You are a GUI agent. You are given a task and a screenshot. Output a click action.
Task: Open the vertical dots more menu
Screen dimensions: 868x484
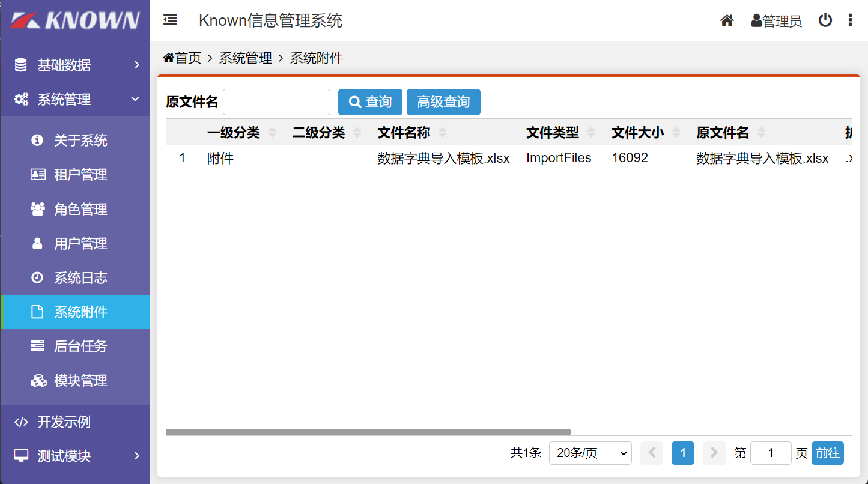click(850, 20)
